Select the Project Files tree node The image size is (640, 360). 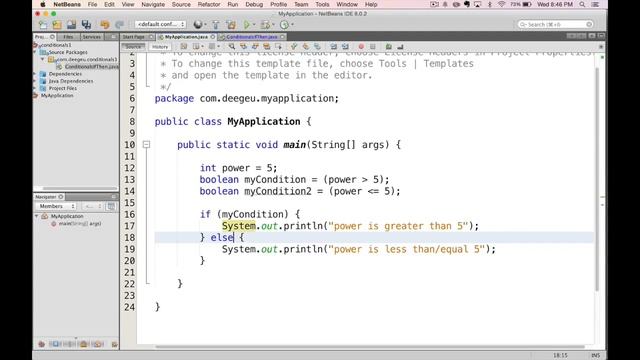(x=62, y=88)
